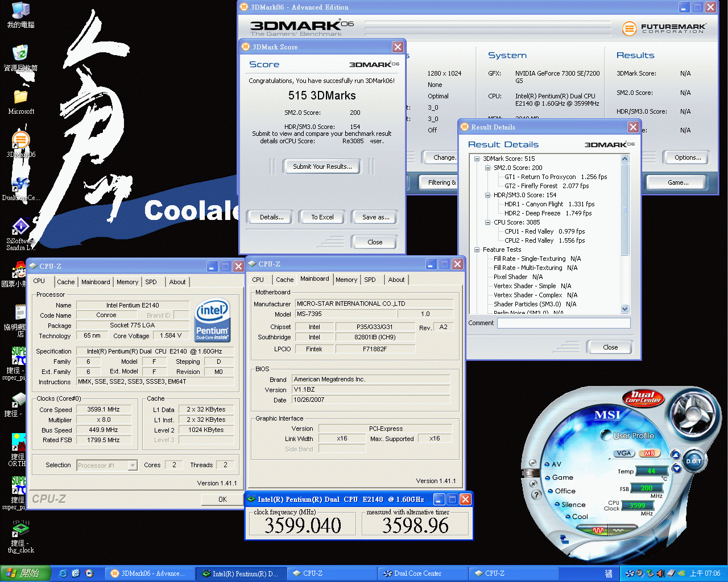Viewport: 728px width, 582px height.
Task: Click the Intel Pentium logo in CPU-Z
Action: (x=212, y=320)
